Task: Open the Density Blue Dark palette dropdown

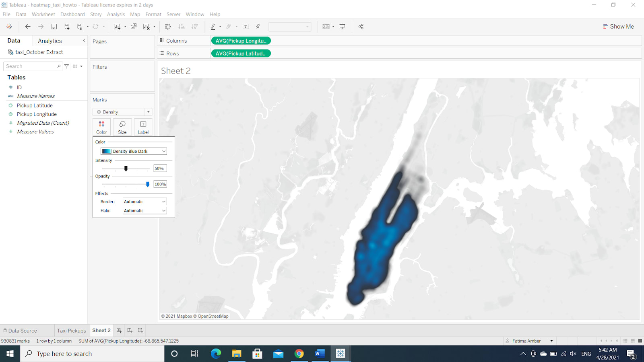Action: 163,151
